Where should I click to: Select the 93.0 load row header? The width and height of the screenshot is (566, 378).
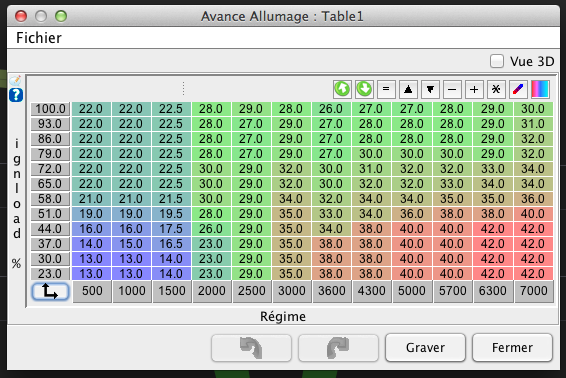pos(50,124)
